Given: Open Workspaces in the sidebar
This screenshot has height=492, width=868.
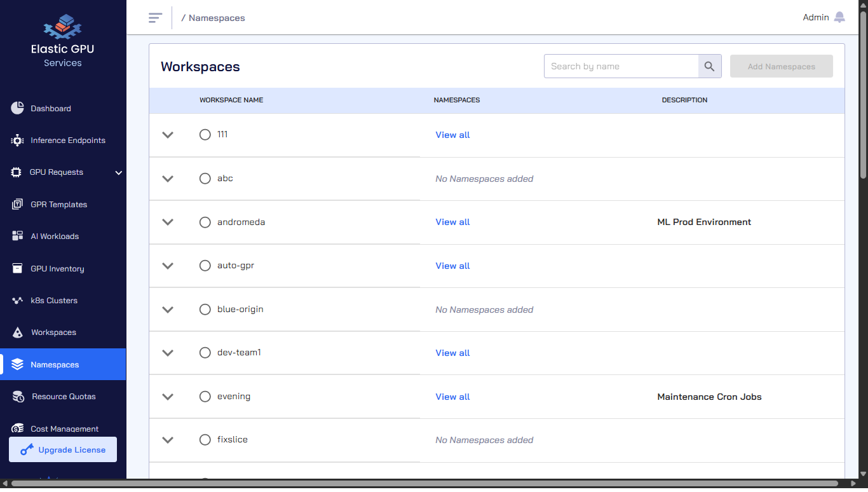Looking at the screenshot, I should (63, 332).
